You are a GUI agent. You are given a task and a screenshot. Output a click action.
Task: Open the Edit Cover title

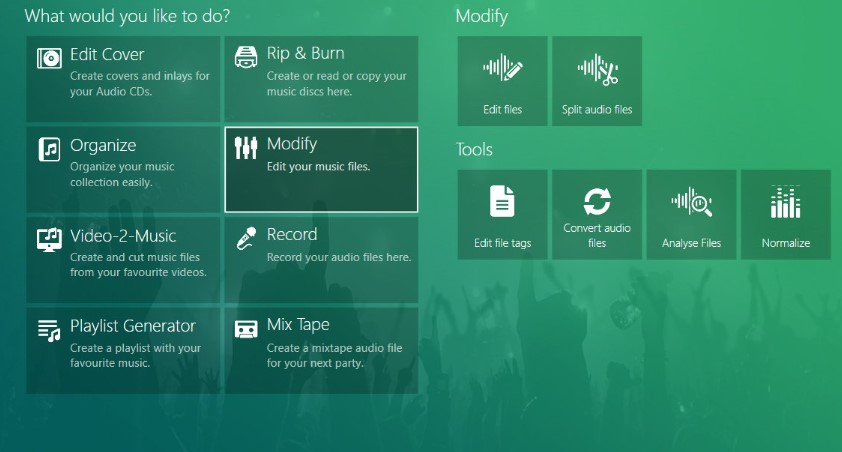tap(107, 54)
